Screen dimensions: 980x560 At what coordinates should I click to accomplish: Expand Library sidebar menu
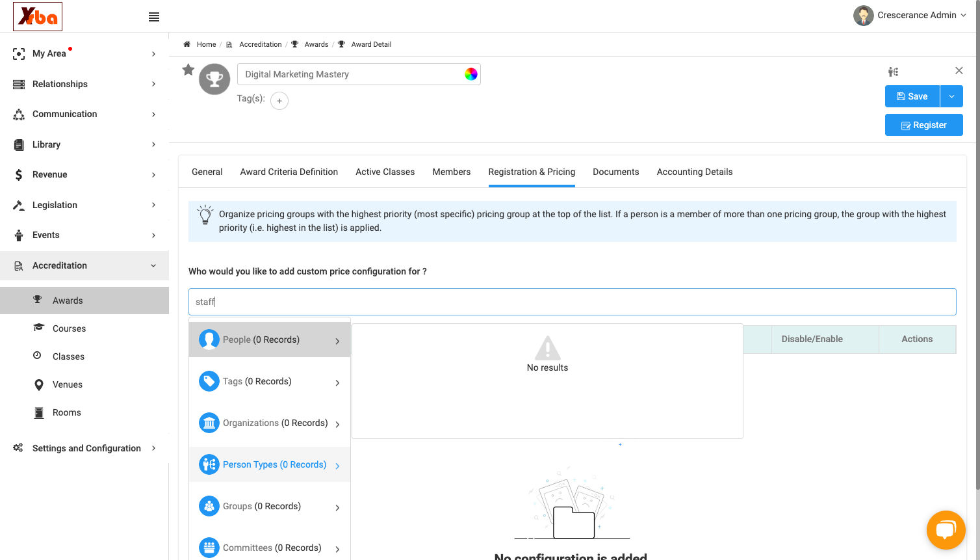click(x=84, y=144)
